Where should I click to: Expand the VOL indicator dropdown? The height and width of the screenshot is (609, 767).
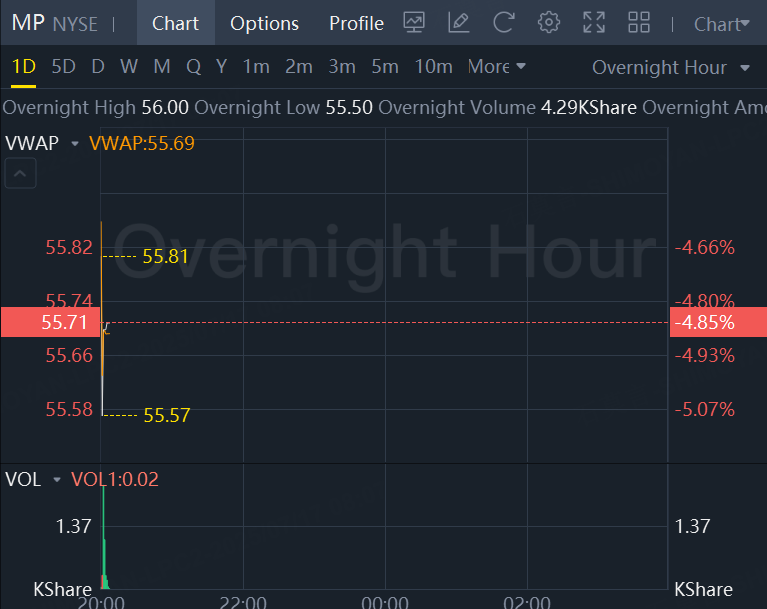coord(57,480)
